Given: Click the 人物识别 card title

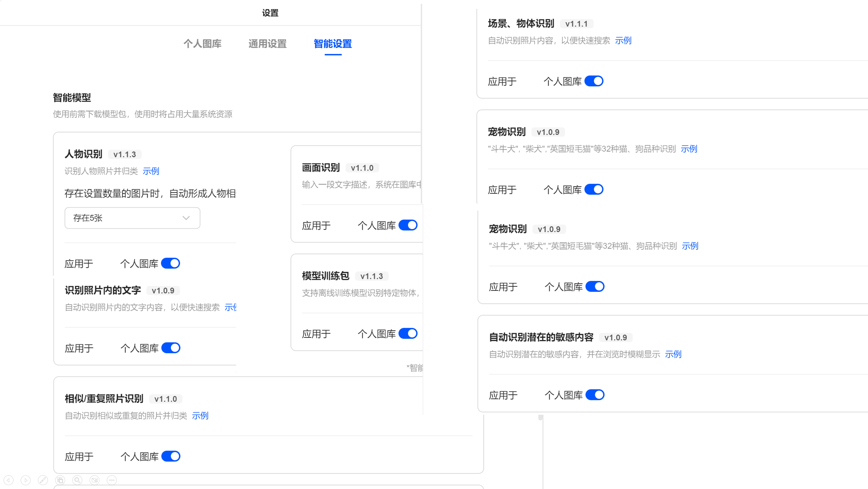Looking at the screenshot, I should 84,154.
